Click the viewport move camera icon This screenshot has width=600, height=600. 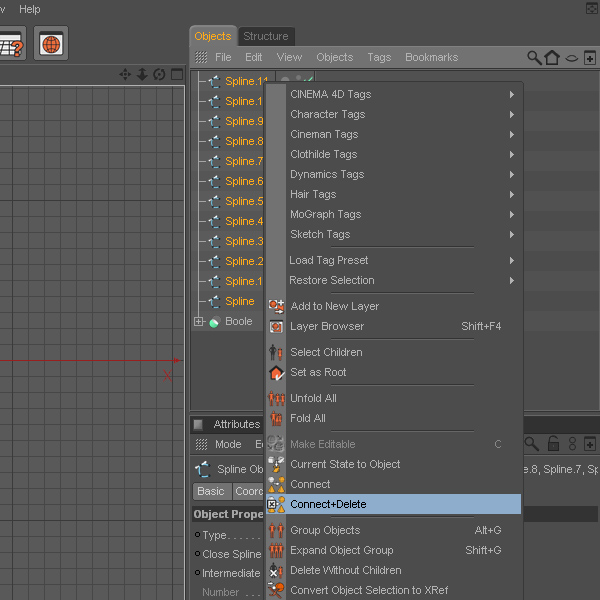click(x=125, y=74)
